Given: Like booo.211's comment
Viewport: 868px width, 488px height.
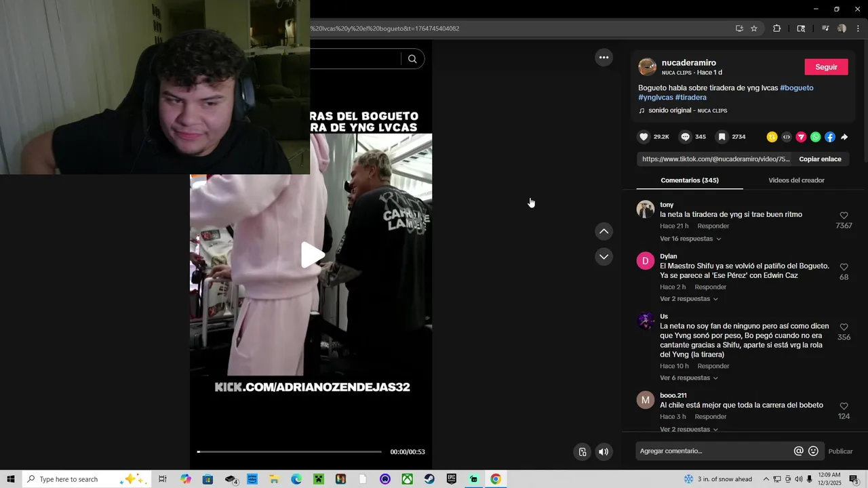Looking at the screenshot, I should [844, 406].
